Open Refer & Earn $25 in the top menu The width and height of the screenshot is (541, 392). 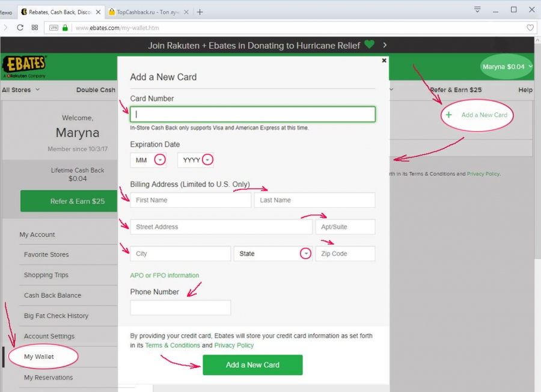456,90
